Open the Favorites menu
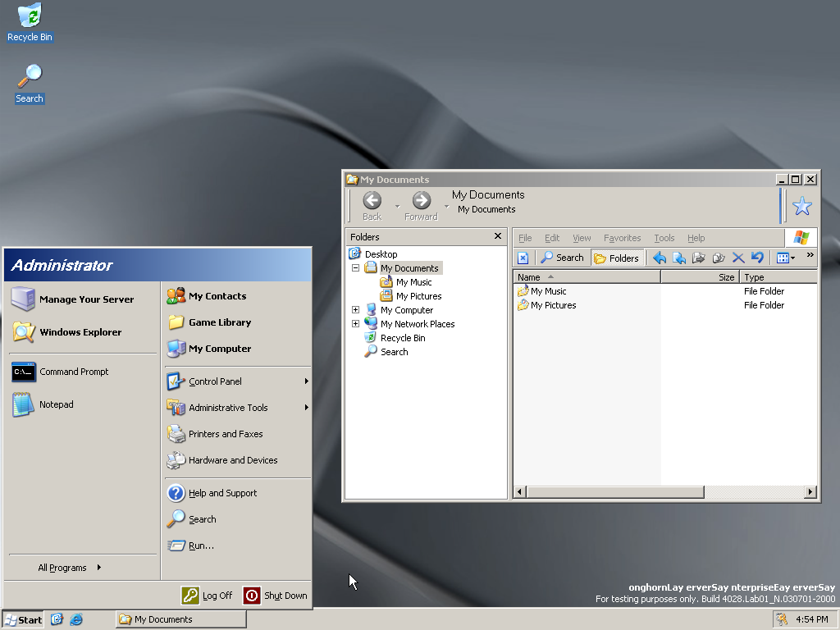Image resolution: width=840 pixels, height=630 pixels. pos(622,238)
